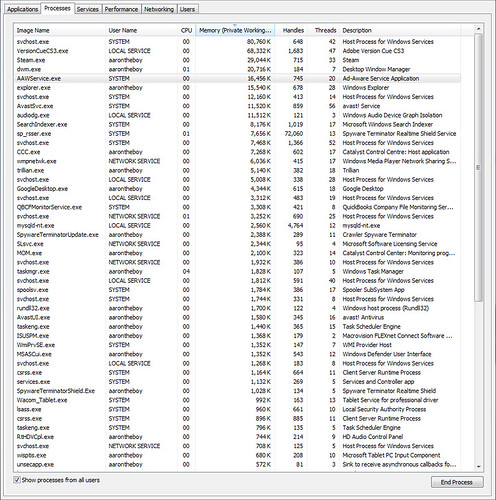Click the vertical scrollbar thumb

coord(478,167)
